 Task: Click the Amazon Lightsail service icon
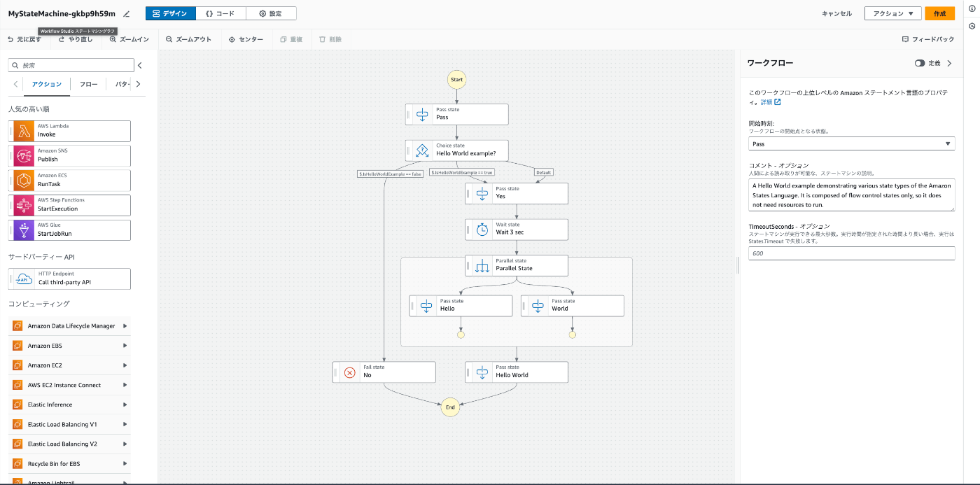click(17, 482)
